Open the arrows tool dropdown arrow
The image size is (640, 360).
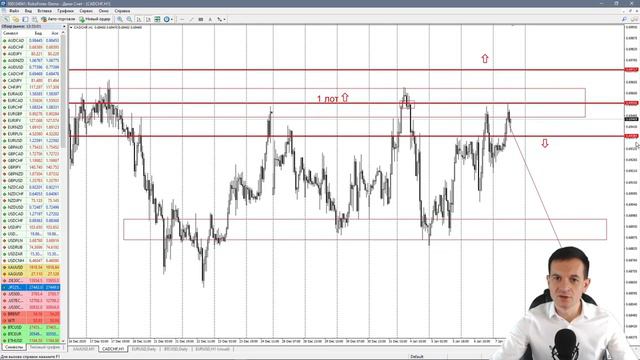pyautogui.click(x=224, y=19)
